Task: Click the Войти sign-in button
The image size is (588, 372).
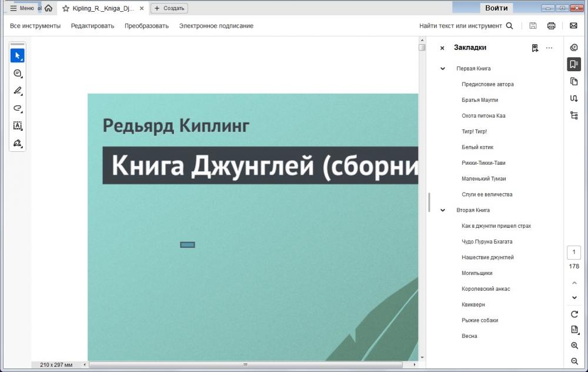Action: (497, 8)
